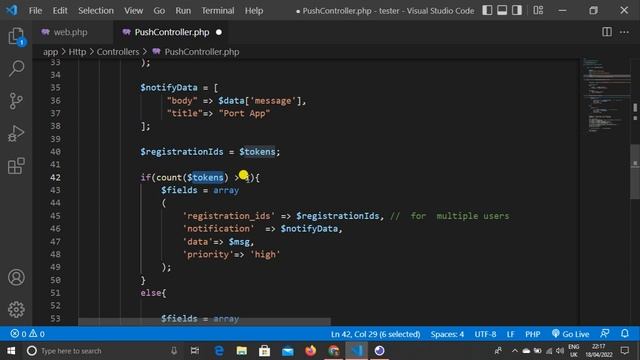Image resolution: width=640 pixels, height=360 pixels.
Task: Open Customize Layout icon
Action: [538, 10]
